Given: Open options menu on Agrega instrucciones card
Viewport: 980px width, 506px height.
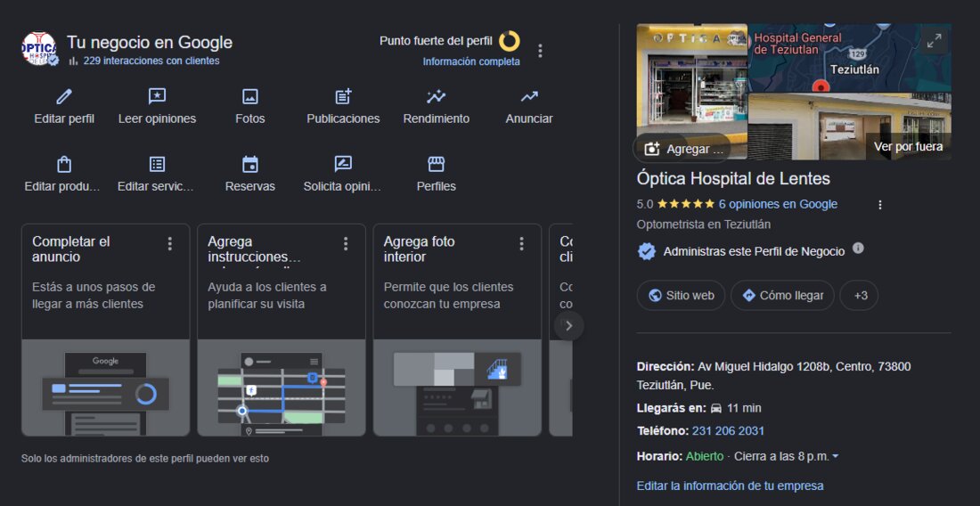Looking at the screenshot, I should [x=346, y=243].
